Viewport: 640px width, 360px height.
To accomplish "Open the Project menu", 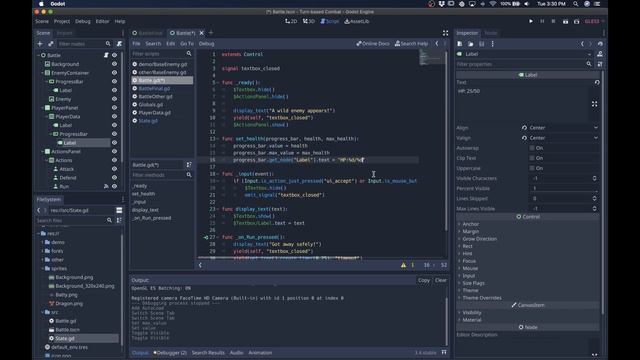I will [x=62, y=21].
